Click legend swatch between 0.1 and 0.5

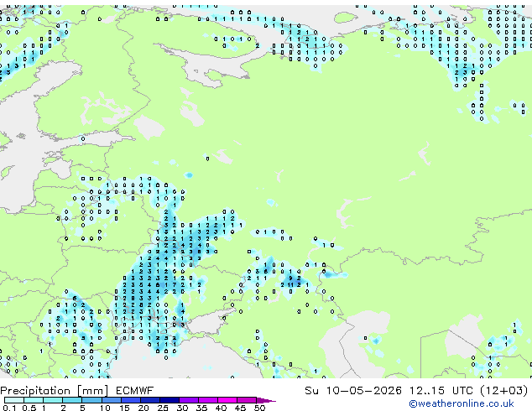(x=14, y=400)
